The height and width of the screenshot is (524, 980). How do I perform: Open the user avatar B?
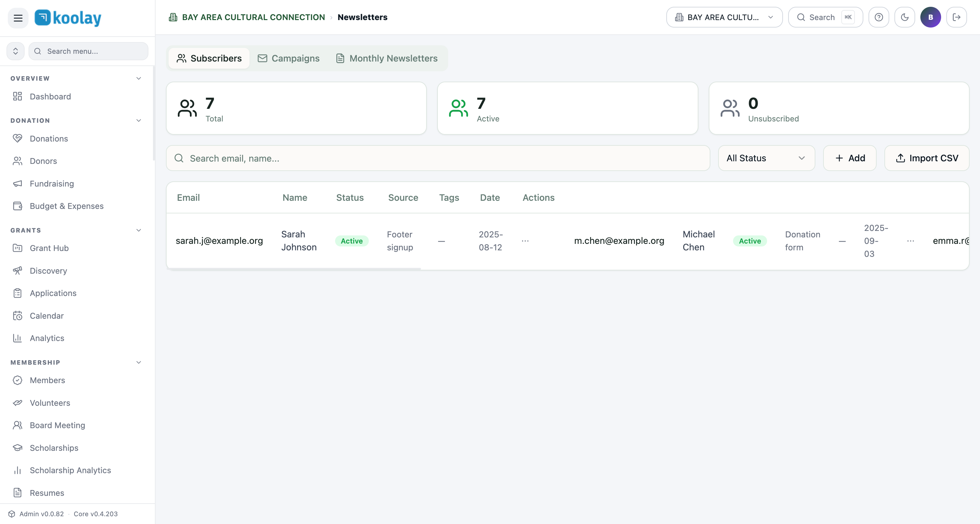tap(930, 17)
